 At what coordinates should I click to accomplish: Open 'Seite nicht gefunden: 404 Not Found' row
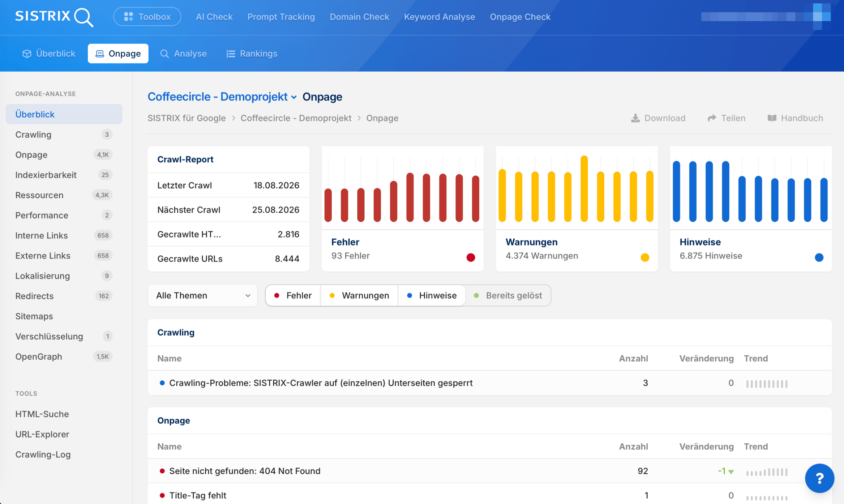click(x=490, y=471)
